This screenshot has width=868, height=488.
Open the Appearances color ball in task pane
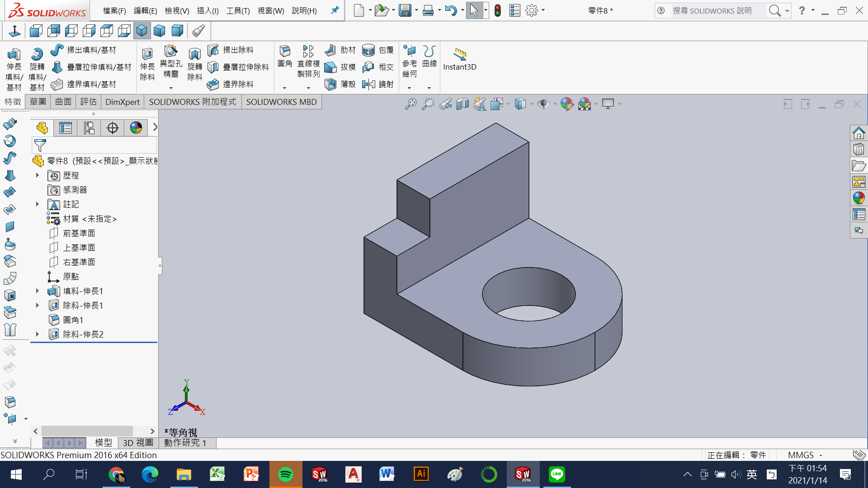[x=859, y=198]
